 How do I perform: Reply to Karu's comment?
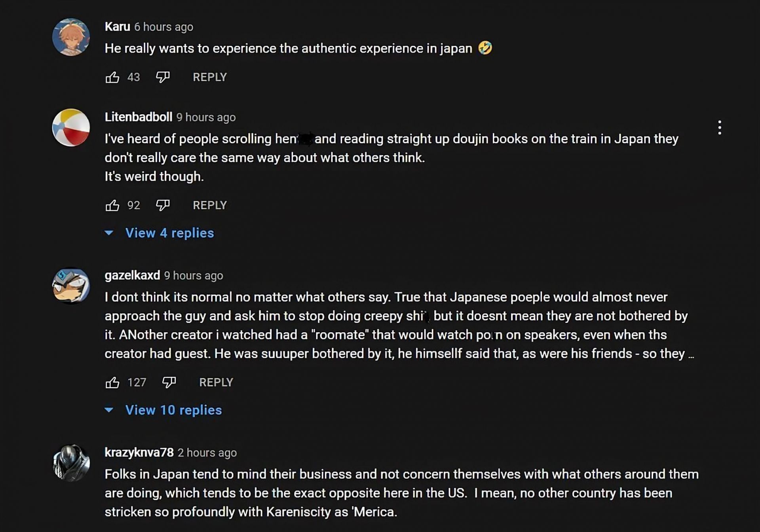coord(209,77)
